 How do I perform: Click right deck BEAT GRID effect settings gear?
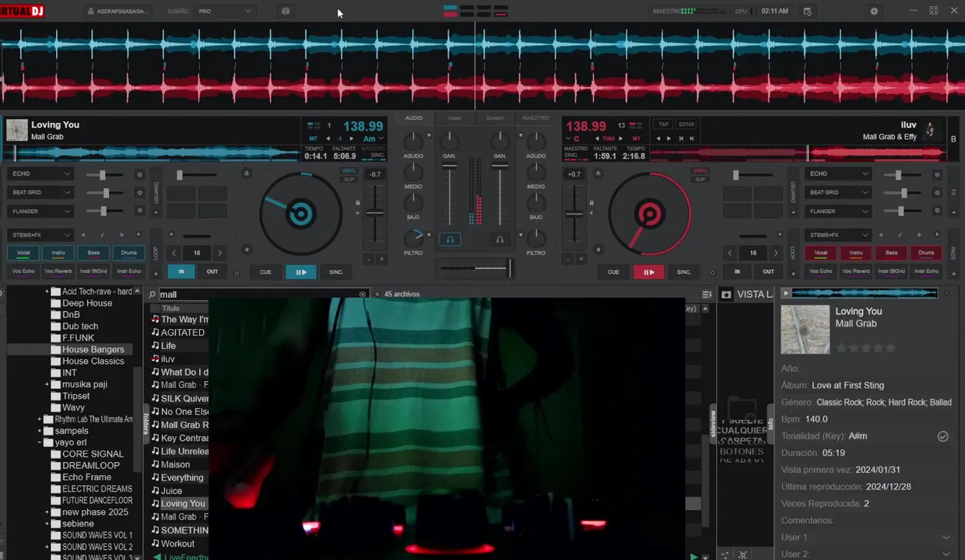pyautogui.click(x=937, y=193)
